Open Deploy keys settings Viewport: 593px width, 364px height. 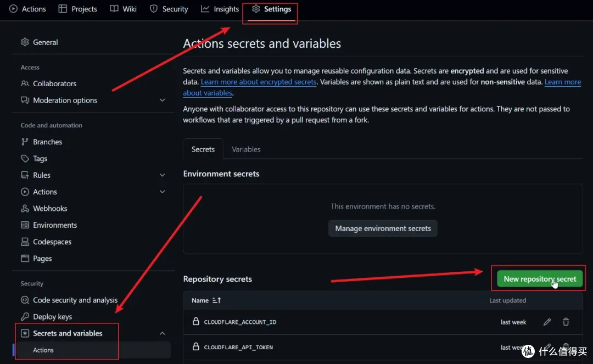(x=53, y=316)
